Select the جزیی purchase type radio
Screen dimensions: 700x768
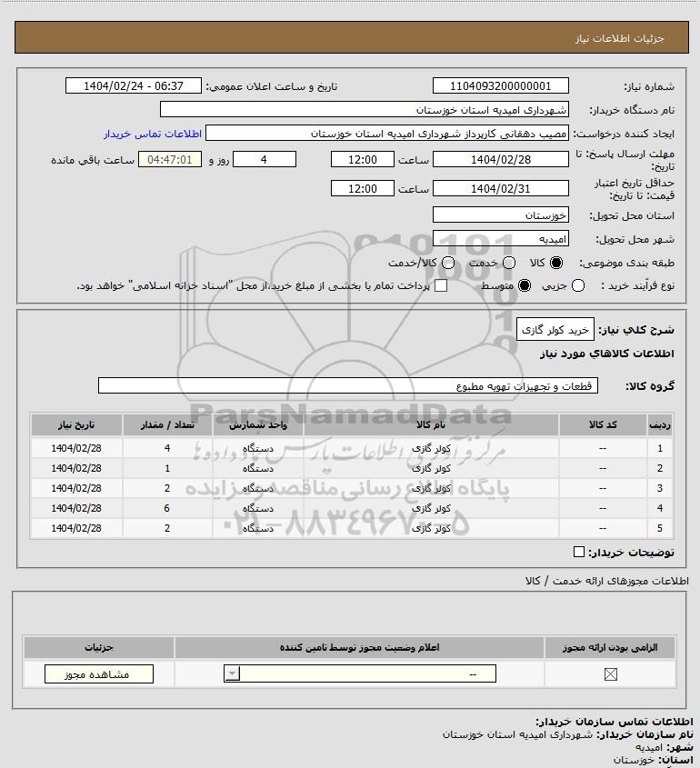point(578,285)
